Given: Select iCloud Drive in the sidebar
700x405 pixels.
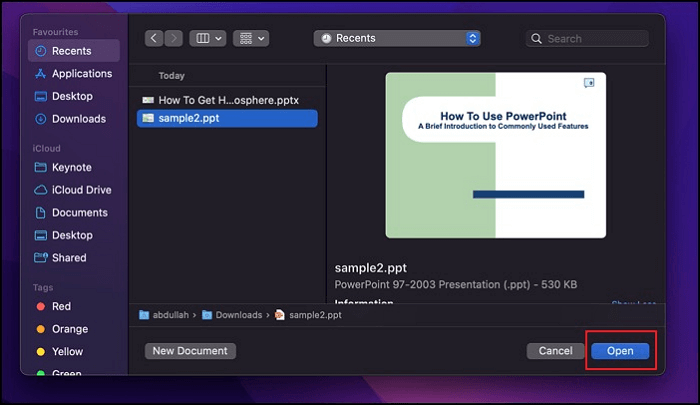Looking at the screenshot, I should pos(74,190).
